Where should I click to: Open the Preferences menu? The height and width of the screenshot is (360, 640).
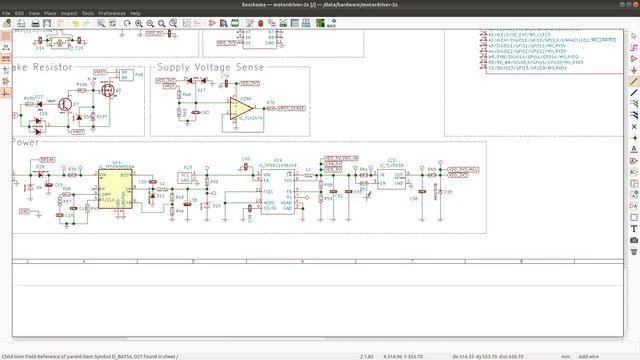[112, 13]
